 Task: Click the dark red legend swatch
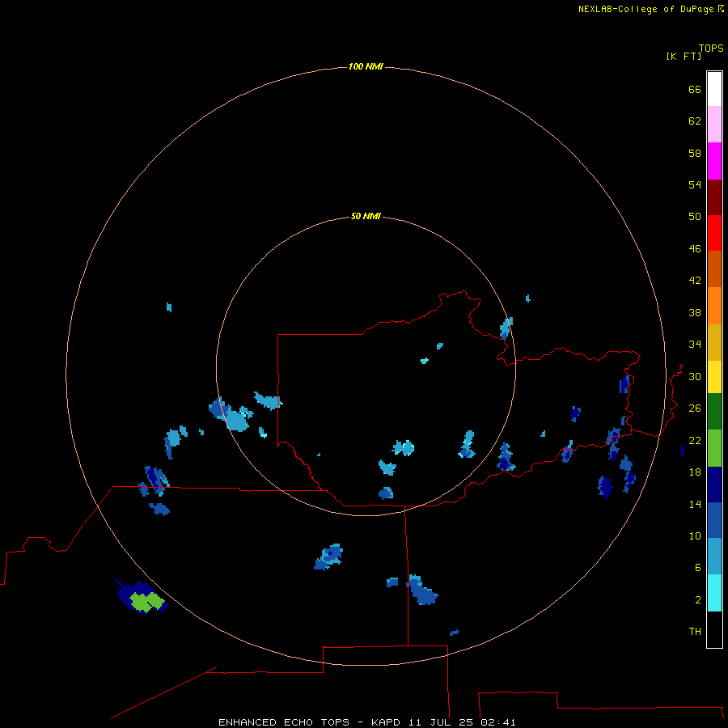pos(714,197)
